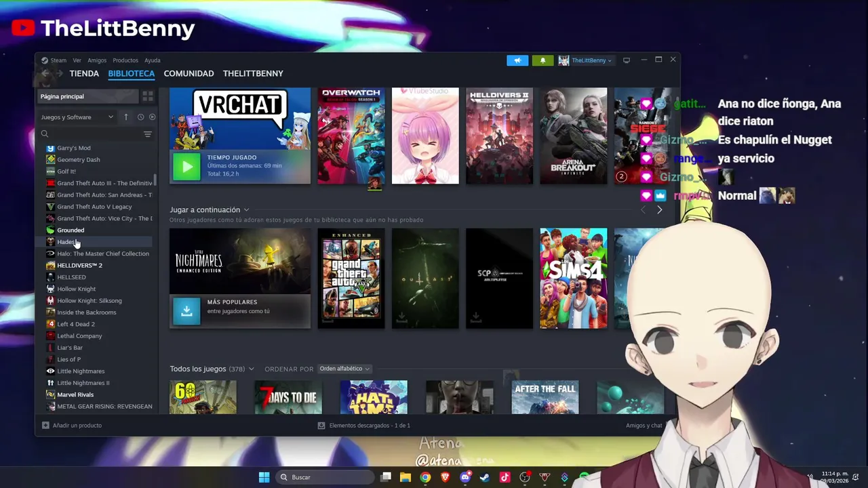Image resolution: width=868 pixels, height=488 pixels.
Task: Expand the Jugar a continuación chevron
Action: [246, 210]
